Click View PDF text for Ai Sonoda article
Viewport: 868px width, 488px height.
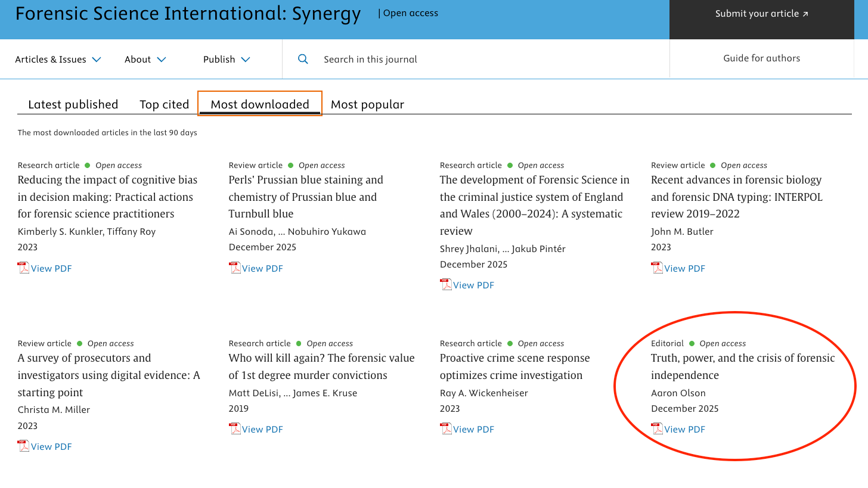click(x=262, y=268)
